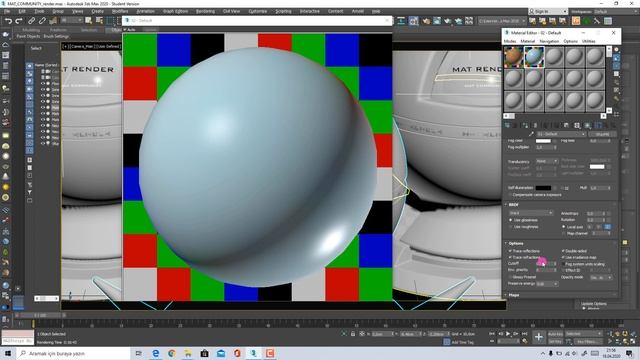This screenshot has width=640, height=360.
Task: Click Assign Material to Selection icon
Action: [525, 125]
